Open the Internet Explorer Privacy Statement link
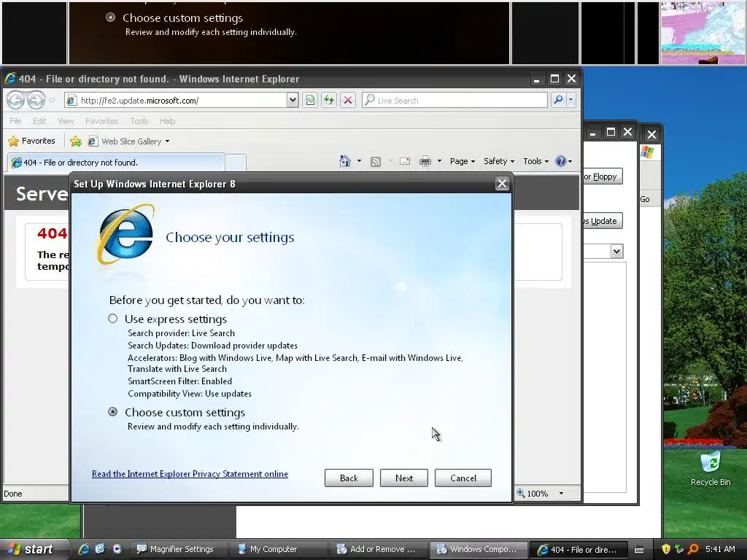Image resolution: width=747 pixels, height=560 pixels. (190, 474)
